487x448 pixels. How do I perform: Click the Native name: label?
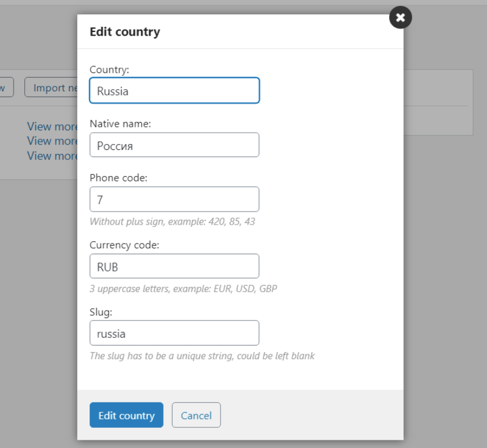120,124
